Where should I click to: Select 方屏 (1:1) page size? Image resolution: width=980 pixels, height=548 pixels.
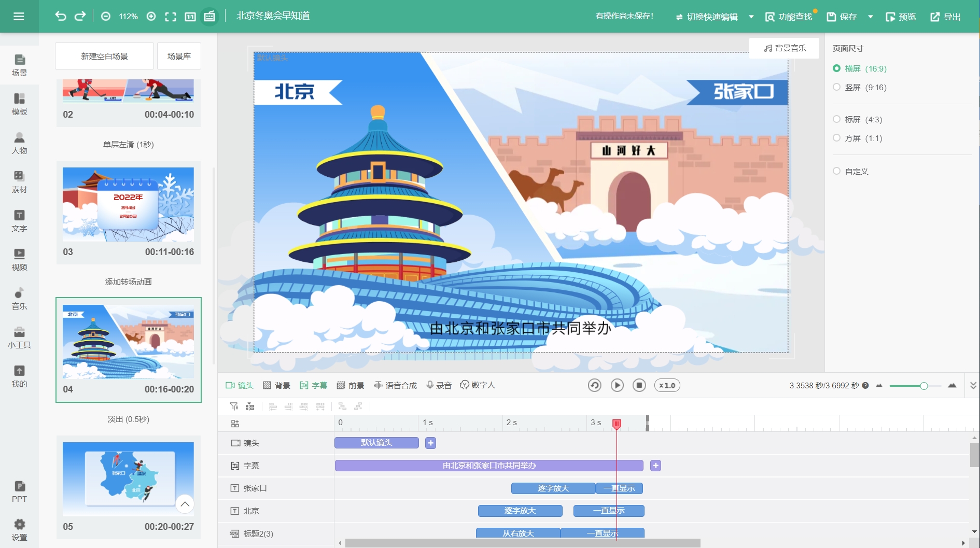point(858,138)
